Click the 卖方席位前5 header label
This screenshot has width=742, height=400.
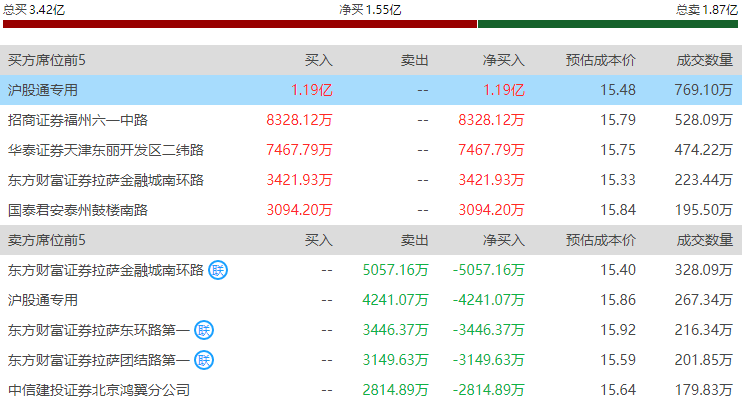pos(46,240)
